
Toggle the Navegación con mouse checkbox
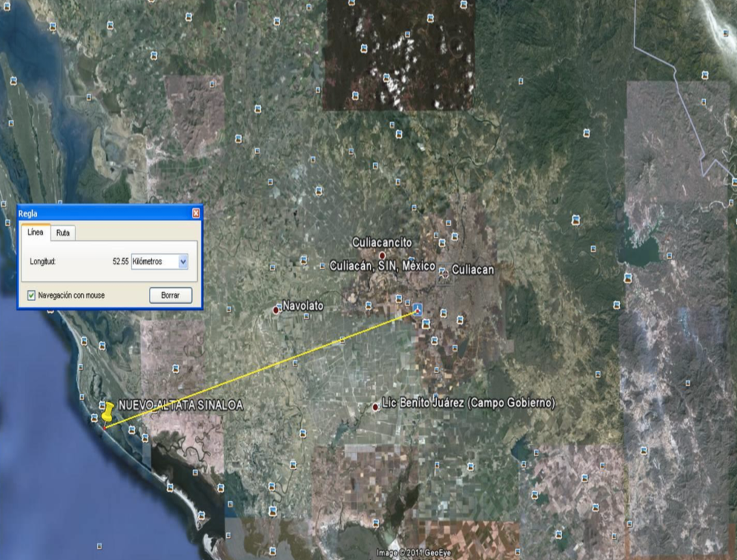click(x=31, y=295)
